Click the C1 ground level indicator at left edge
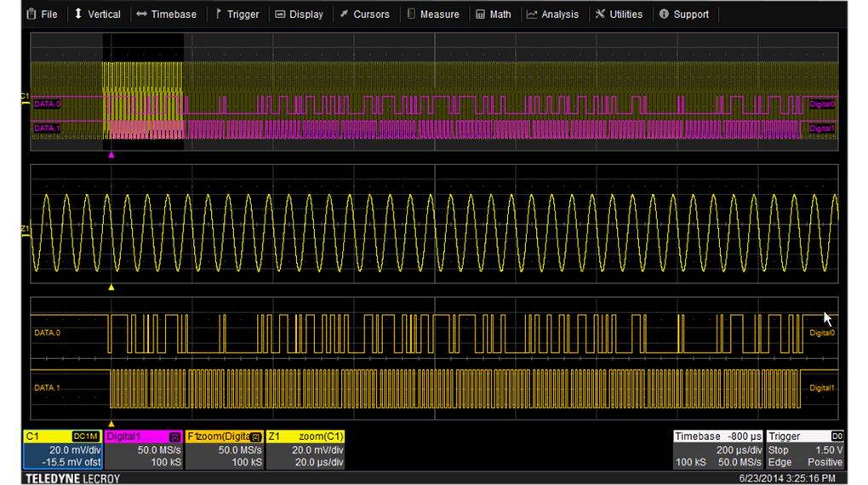868x485 pixels. pyautogui.click(x=25, y=100)
